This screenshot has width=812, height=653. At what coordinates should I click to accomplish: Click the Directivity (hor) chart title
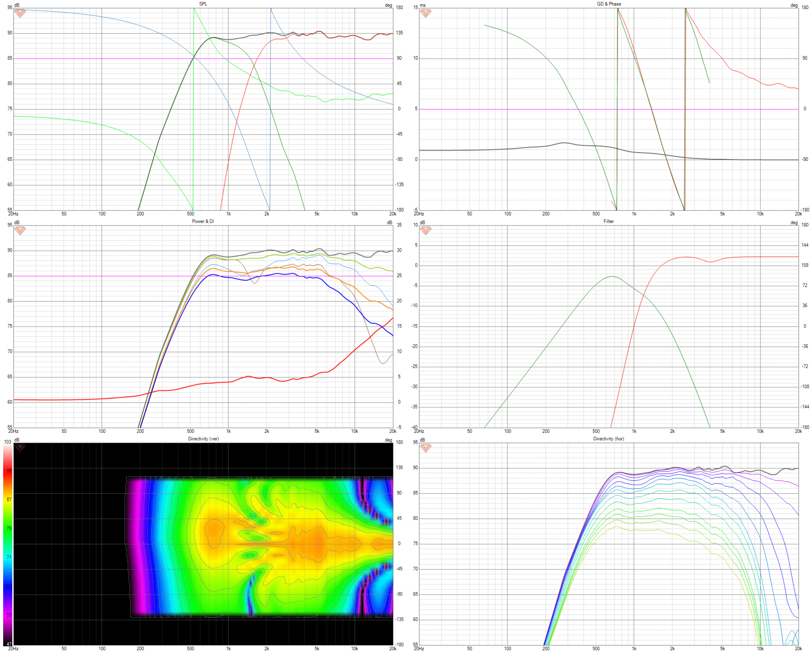609,439
